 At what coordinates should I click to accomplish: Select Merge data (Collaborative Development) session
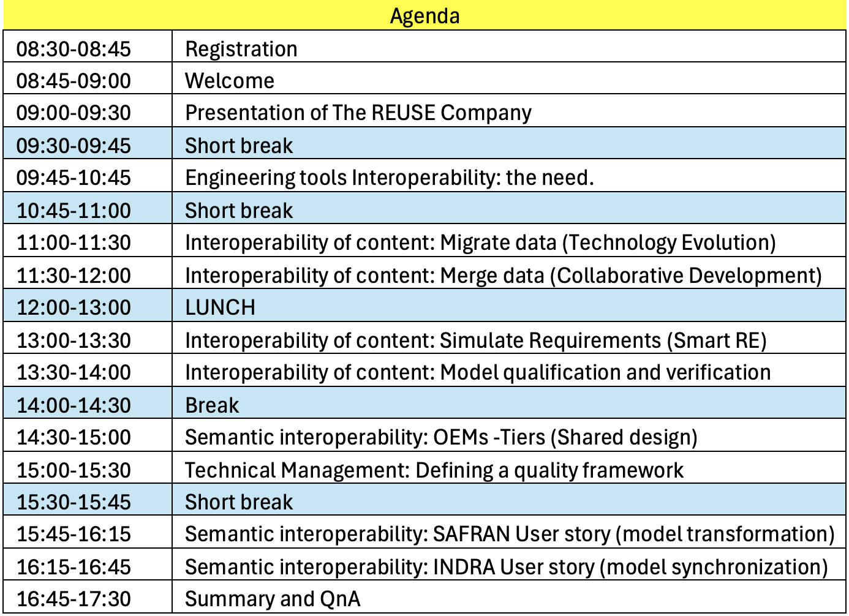tap(503, 276)
